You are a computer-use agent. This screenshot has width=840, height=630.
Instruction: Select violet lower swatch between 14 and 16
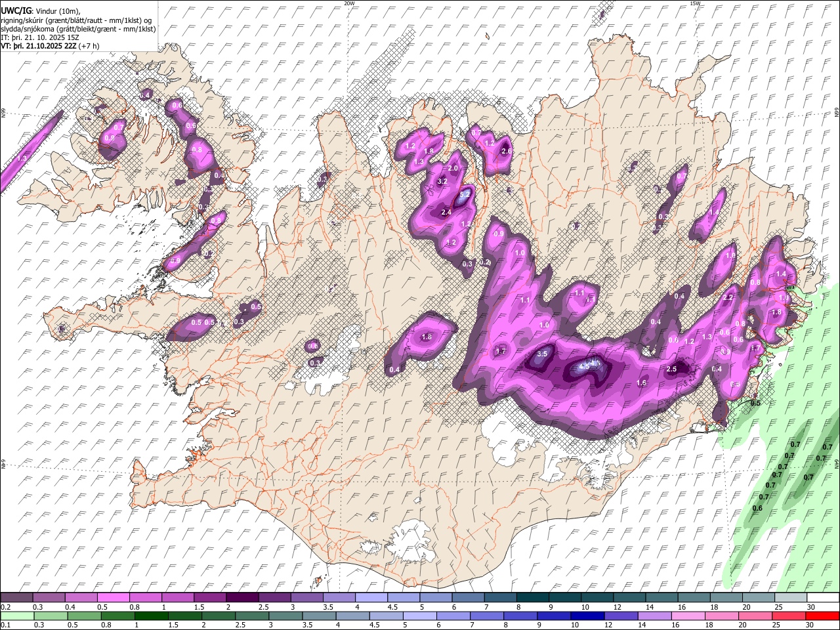[654, 616]
